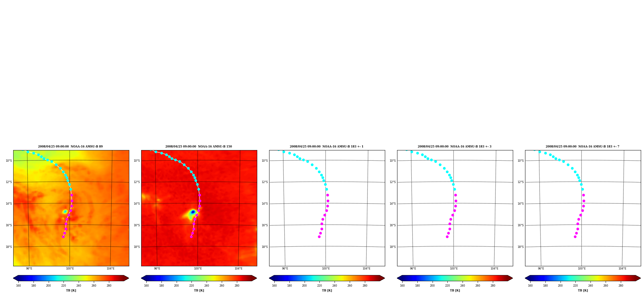
Task: Click the dark red right arrow of the first colorbar
Action: (x=126, y=278)
